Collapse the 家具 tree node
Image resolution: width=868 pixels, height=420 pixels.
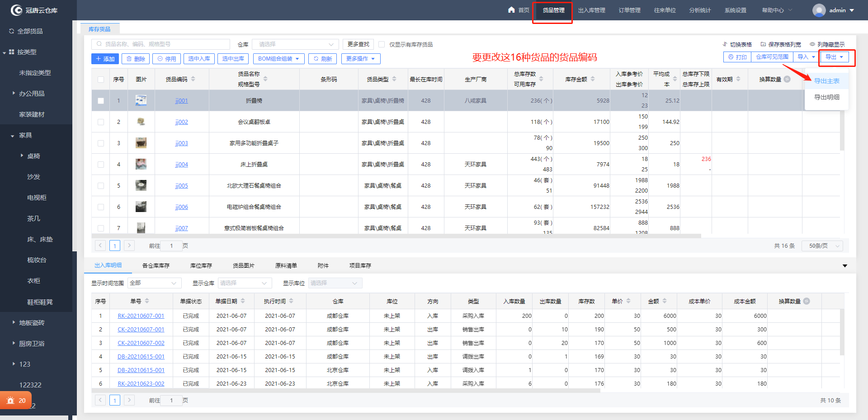click(13, 136)
